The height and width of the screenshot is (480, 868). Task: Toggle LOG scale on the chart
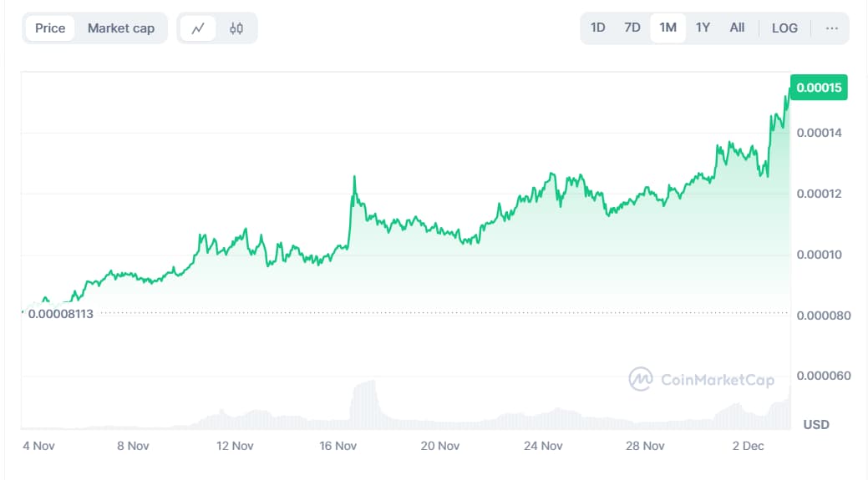(x=784, y=28)
